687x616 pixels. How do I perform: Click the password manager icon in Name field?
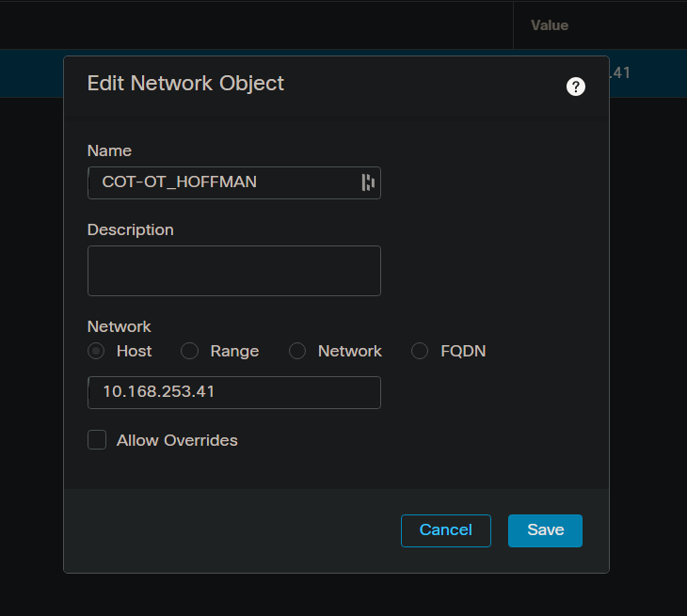pyautogui.click(x=368, y=182)
